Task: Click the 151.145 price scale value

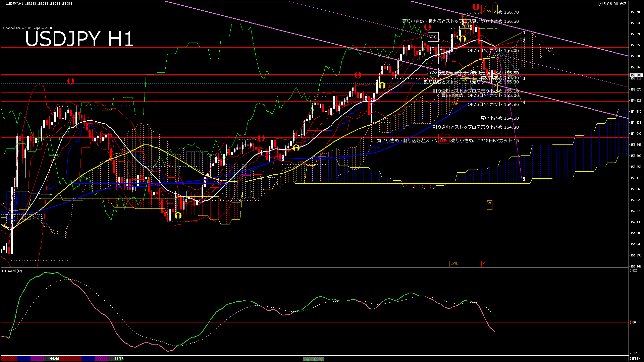Action: [636, 266]
